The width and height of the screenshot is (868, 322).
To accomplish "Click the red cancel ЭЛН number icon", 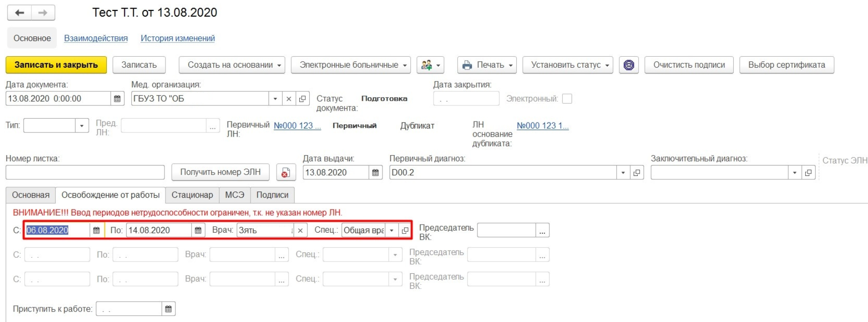I will (286, 173).
